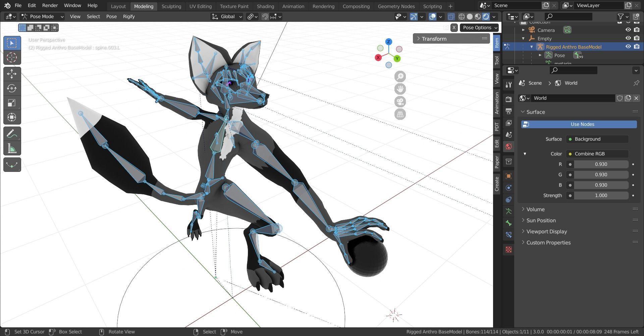This screenshot has width=644, height=336.
Task: Activate the Scale tool
Action: click(x=12, y=103)
